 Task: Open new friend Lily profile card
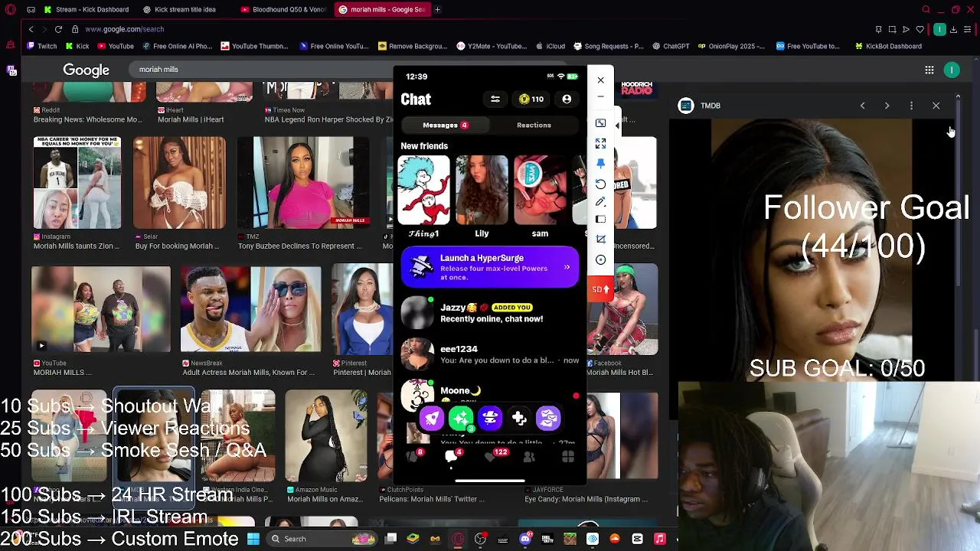(x=482, y=197)
